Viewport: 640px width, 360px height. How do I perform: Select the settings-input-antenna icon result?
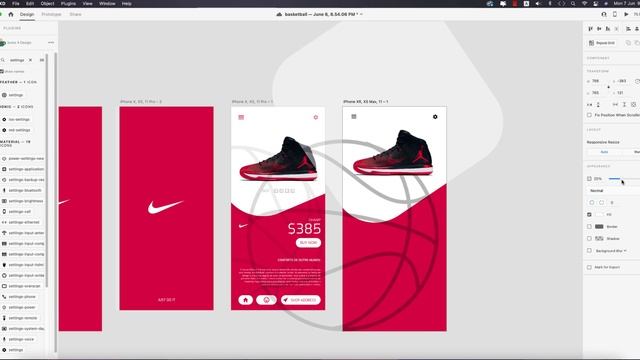[x=23, y=233]
